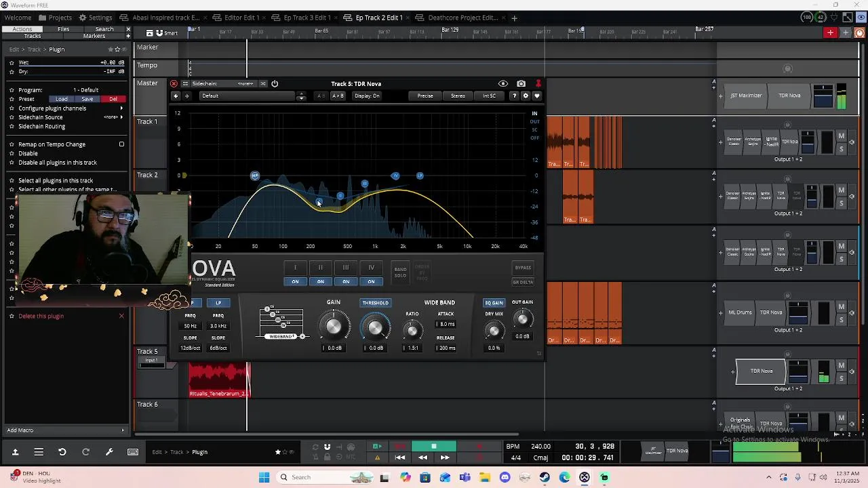Click the redo icon in bottom toolbar

coord(85,451)
